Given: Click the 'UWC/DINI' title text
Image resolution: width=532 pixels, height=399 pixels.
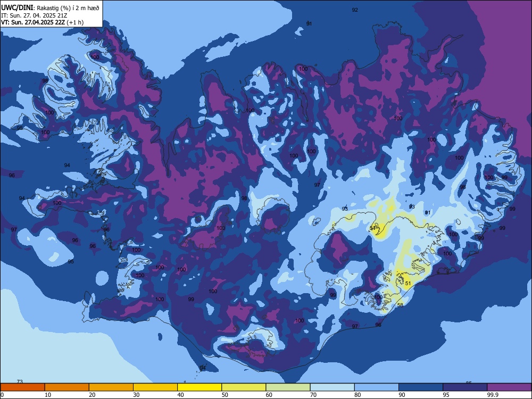Looking at the screenshot, I should (17, 8).
